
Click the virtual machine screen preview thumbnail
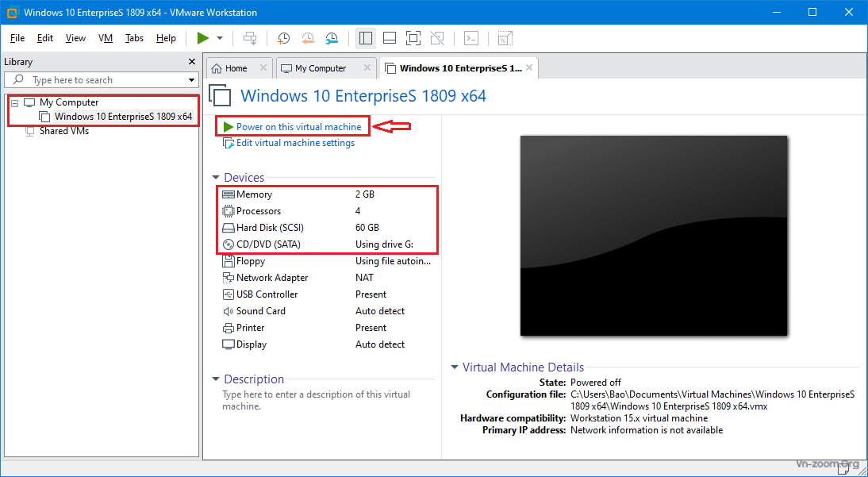pyautogui.click(x=654, y=236)
